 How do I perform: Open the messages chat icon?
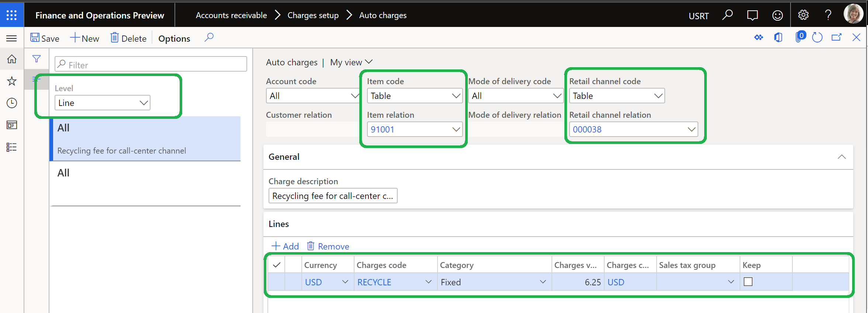(752, 15)
